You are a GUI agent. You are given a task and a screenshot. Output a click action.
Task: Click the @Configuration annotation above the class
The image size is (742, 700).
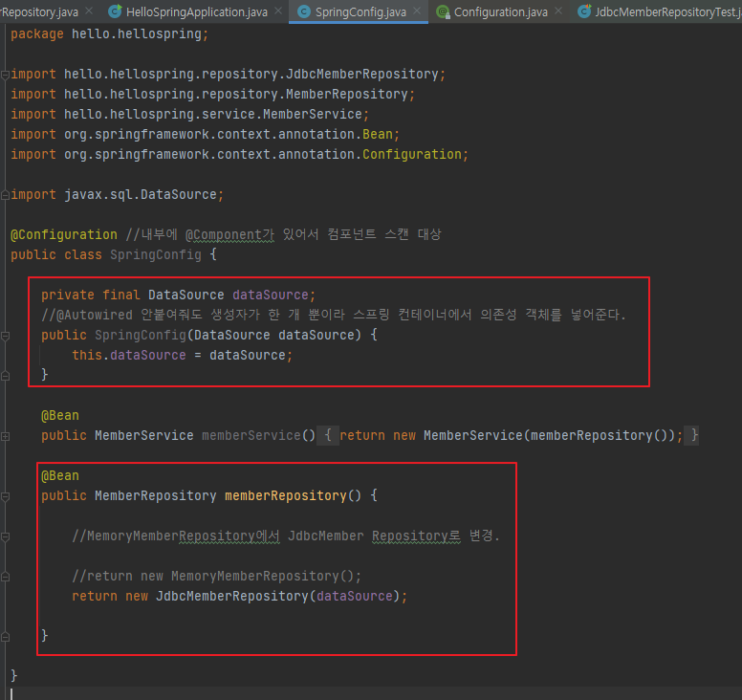[x=64, y=234]
